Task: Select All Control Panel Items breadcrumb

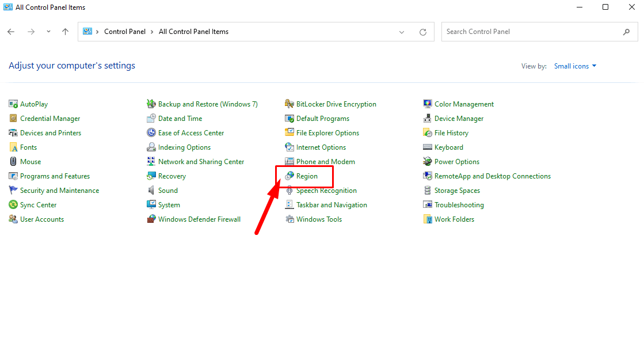Action: [193, 32]
